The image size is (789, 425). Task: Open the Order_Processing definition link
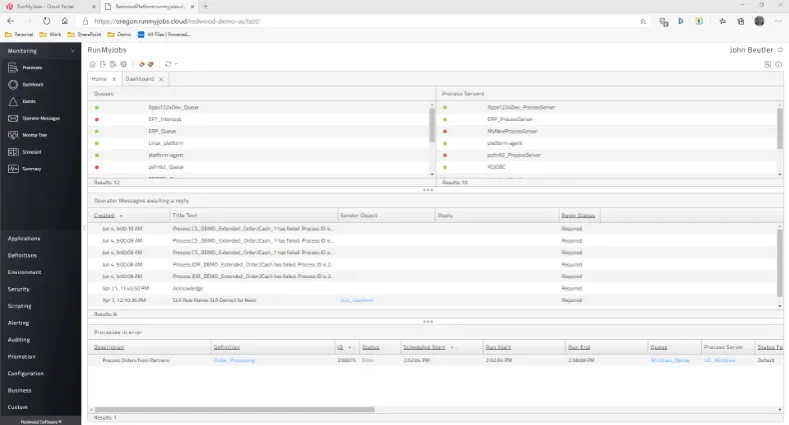(234, 360)
